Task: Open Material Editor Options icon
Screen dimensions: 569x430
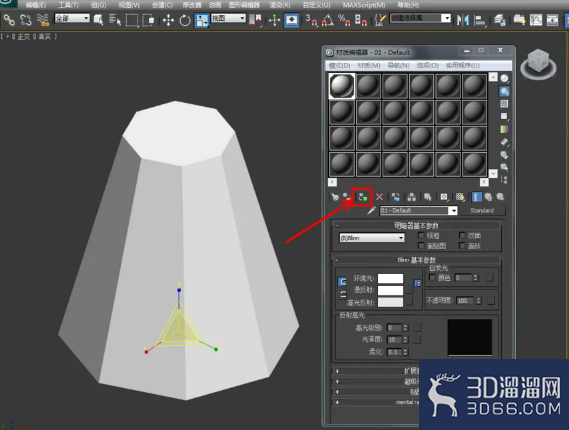Action: click(504, 155)
